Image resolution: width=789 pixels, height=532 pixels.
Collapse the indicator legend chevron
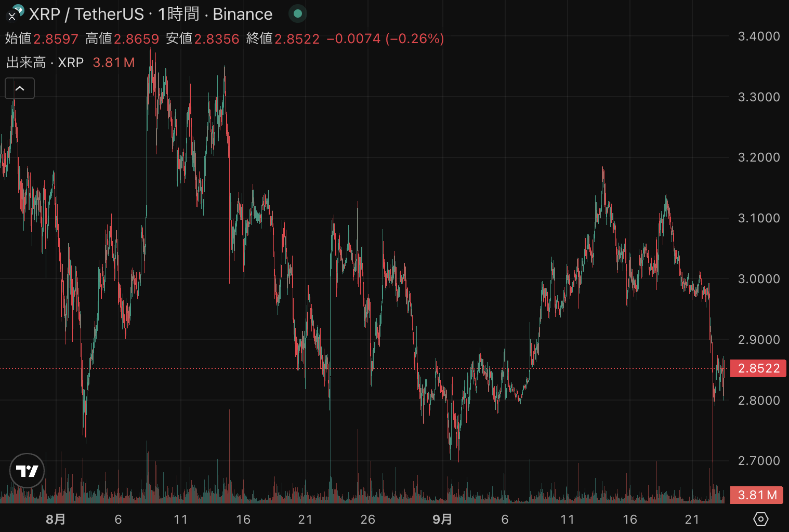point(20,88)
